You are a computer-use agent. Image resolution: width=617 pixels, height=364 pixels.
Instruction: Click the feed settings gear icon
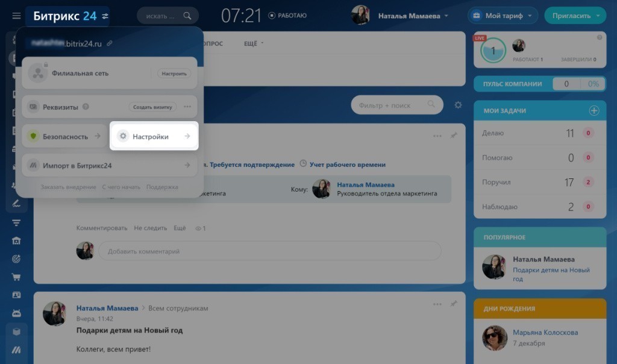point(458,105)
